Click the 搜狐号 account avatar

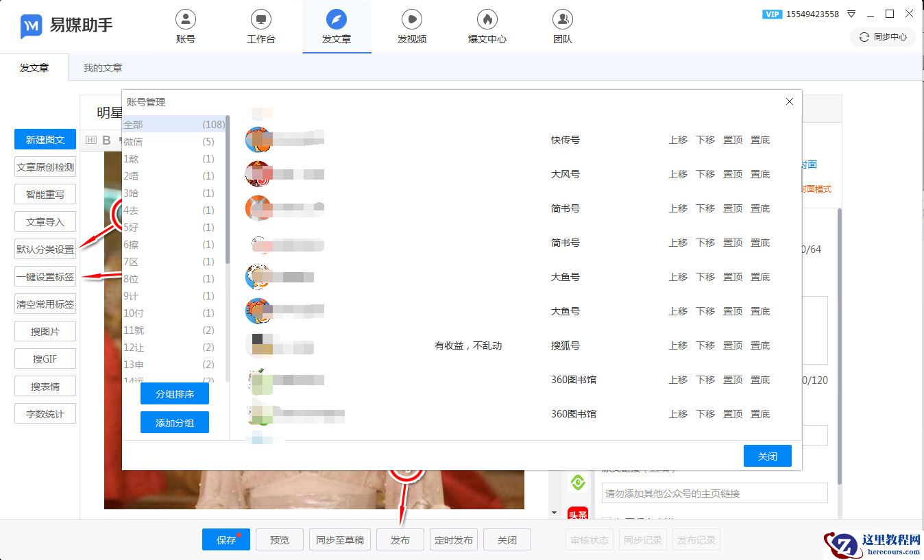258,345
